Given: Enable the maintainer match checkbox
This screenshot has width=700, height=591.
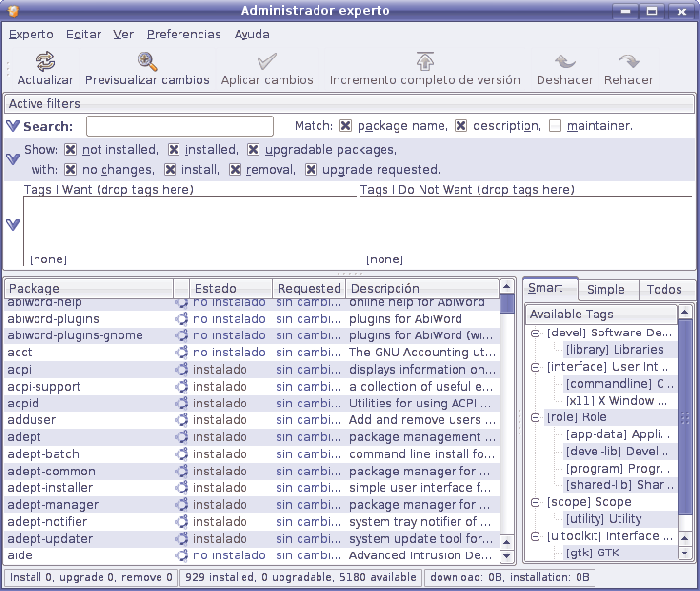Looking at the screenshot, I should click(556, 126).
